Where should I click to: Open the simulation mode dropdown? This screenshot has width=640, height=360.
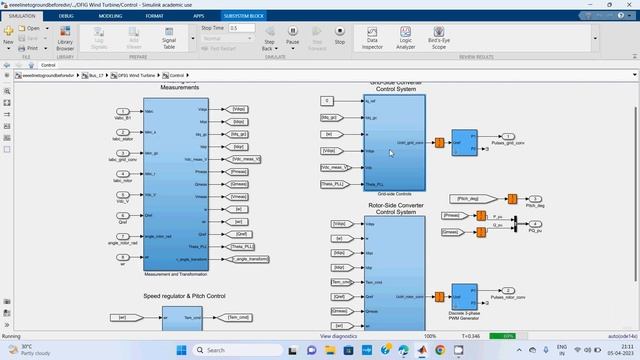click(x=227, y=38)
